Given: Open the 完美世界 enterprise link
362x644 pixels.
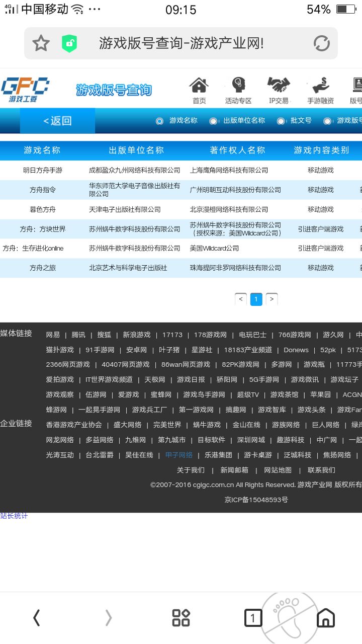Looking at the screenshot, I should [x=167, y=425].
